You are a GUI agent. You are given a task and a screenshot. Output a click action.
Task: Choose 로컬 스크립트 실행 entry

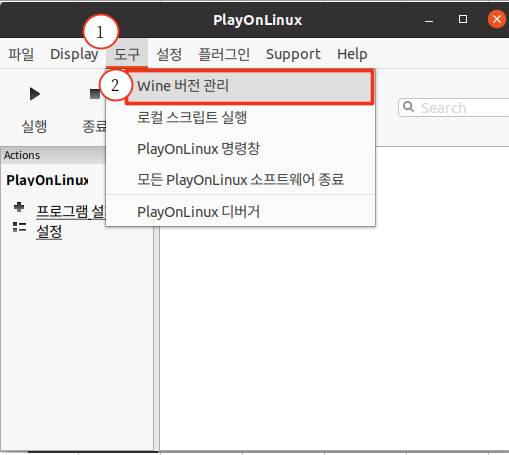tap(241, 117)
